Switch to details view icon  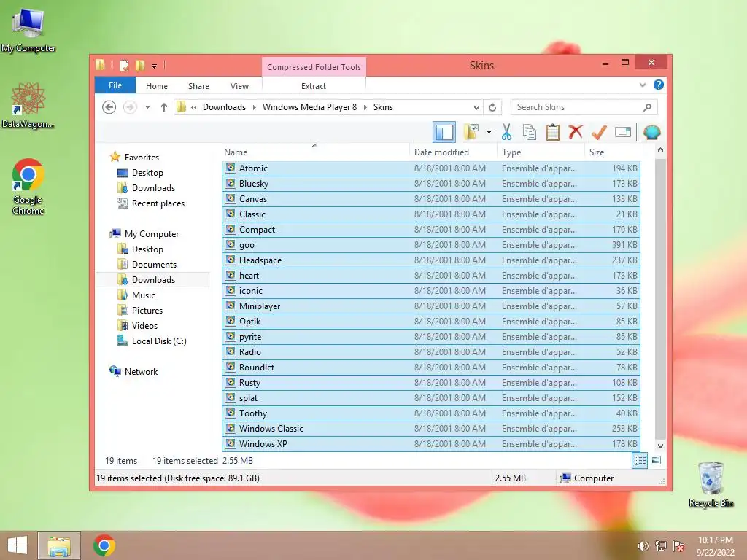(x=640, y=461)
